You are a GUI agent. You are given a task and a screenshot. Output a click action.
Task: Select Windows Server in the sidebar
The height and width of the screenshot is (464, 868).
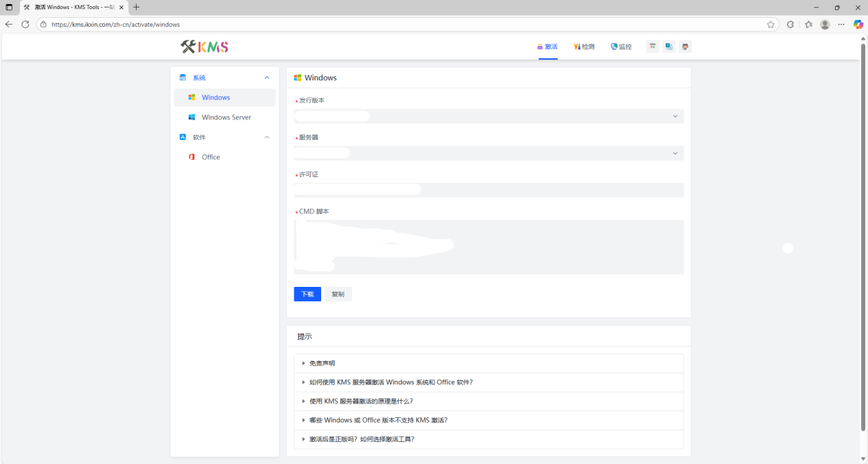tap(224, 117)
